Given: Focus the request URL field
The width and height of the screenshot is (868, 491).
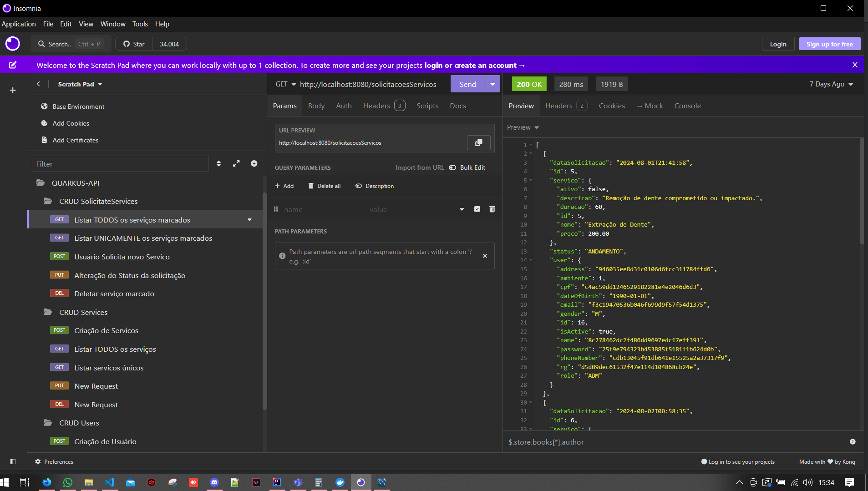Looking at the screenshot, I should (373, 84).
